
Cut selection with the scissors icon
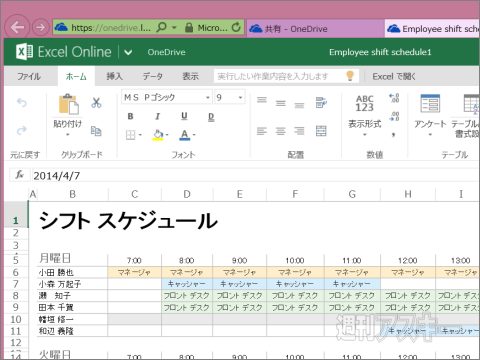pyautogui.click(x=96, y=103)
